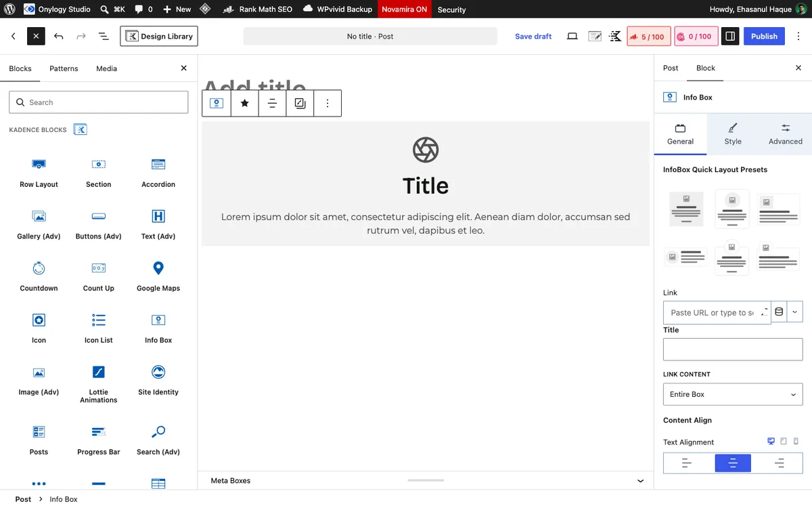Click the link Title input field
Screen dimensions: 812x508
point(733,350)
